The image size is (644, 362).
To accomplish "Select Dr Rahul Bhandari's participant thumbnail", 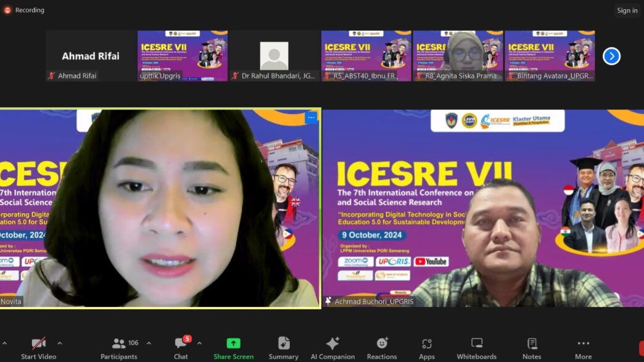I will (274, 56).
